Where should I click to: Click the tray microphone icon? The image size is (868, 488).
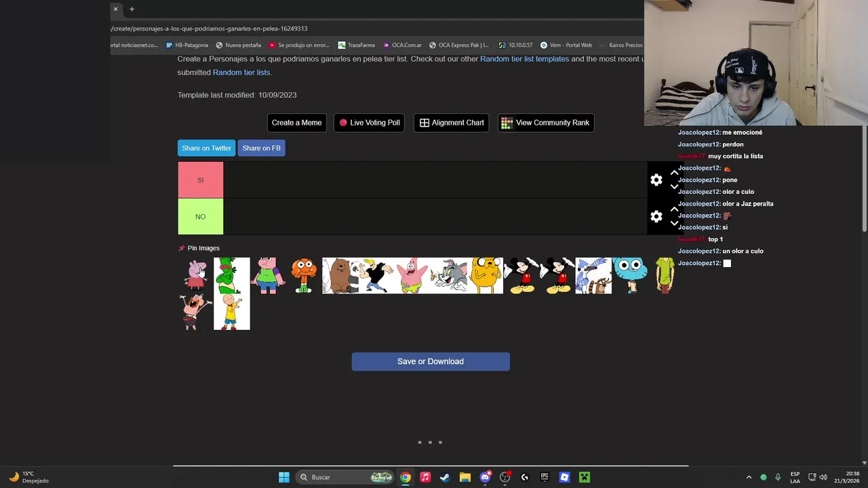[778, 477]
